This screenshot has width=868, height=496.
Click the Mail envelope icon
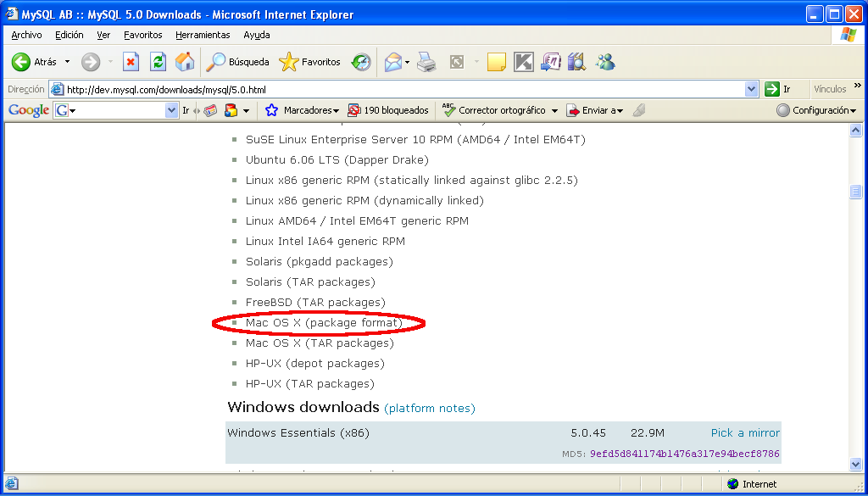(393, 62)
